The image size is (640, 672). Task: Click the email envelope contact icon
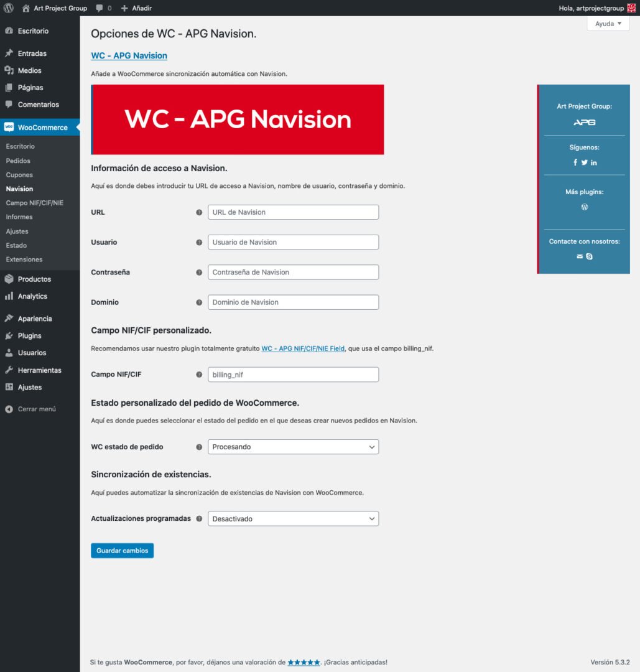pos(580,256)
